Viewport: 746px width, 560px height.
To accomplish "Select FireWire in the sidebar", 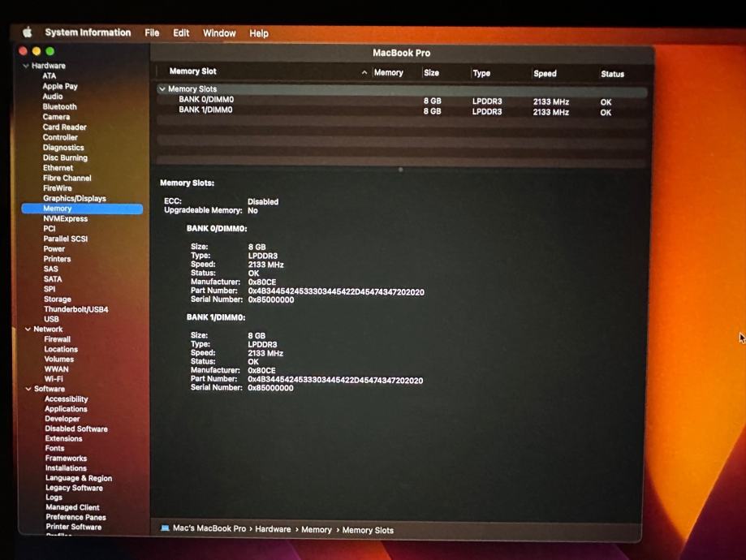I will [58, 188].
